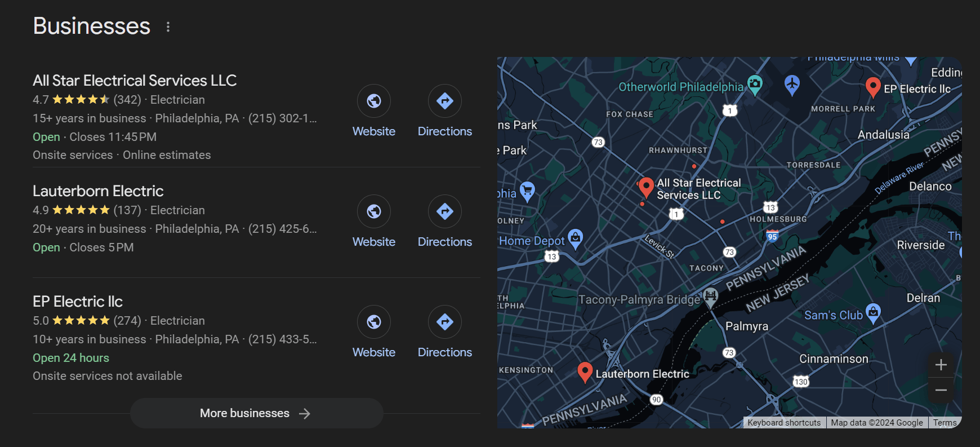Click 'Closes 5 PM' hours text
This screenshot has height=447, width=980.
tap(101, 247)
